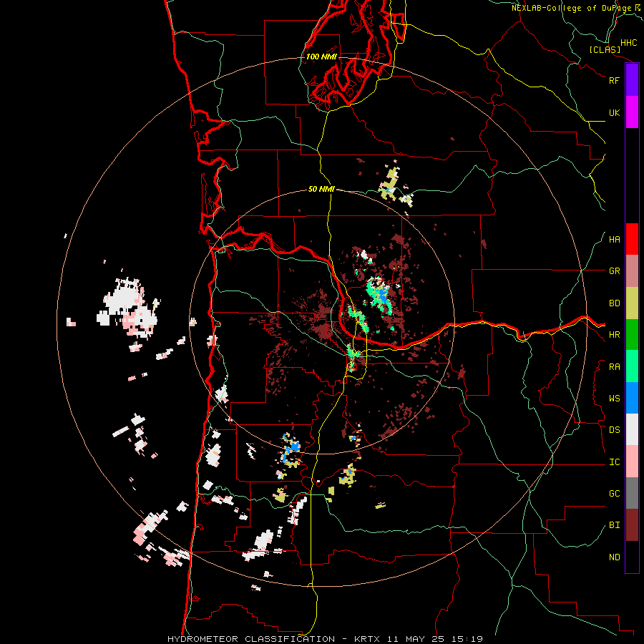Click the white DS legend color swatch
This screenshot has height=644, width=644.
point(632,429)
